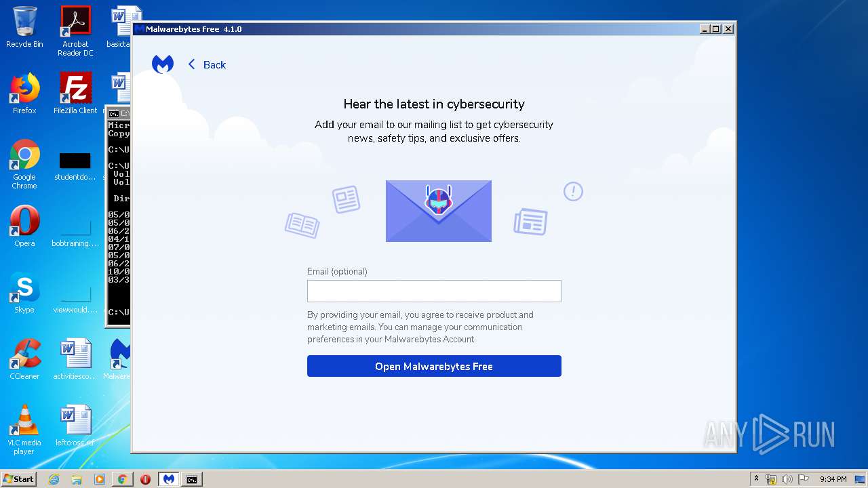Select the leftcross.rtf desktop document
The height and width of the screenshot is (488, 868).
(x=75, y=426)
